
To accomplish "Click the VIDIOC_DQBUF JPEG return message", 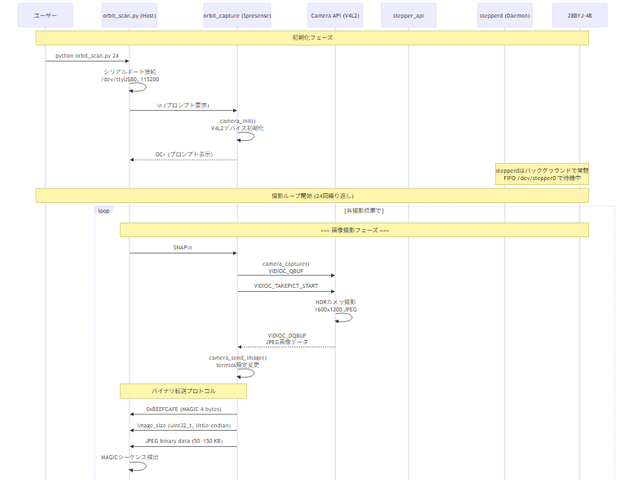I will 286,339.
